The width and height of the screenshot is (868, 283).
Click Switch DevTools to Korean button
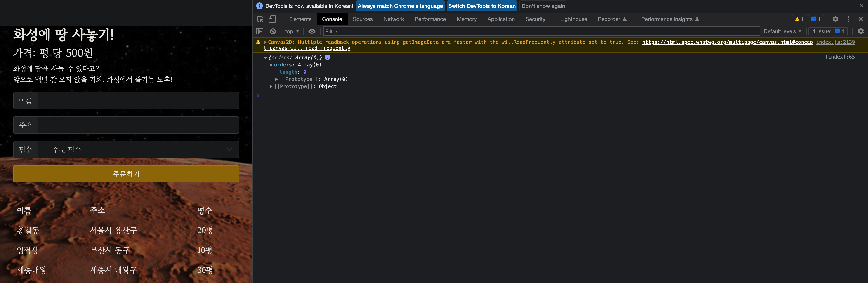[482, 6]
